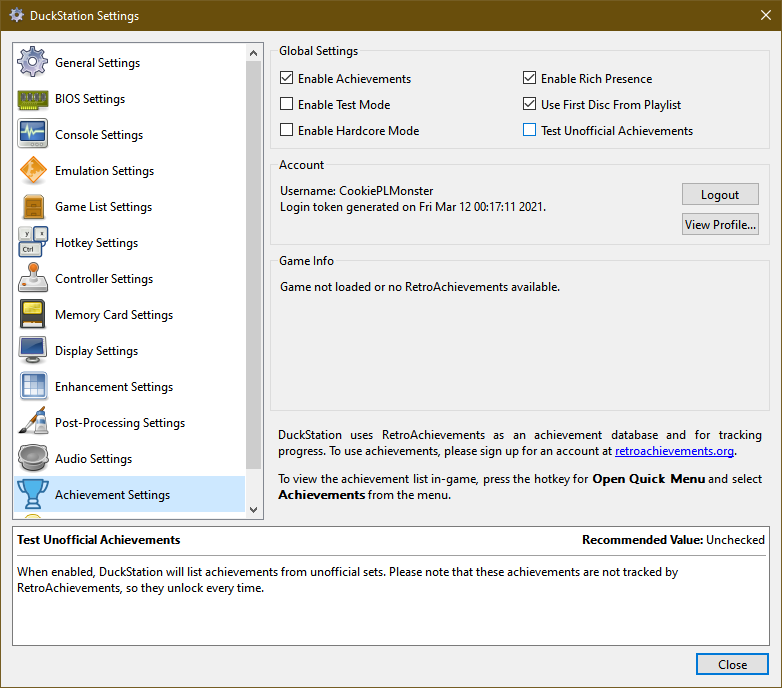Visit the retroachievements.org link
782x688 pixels.
click(674, 451)
